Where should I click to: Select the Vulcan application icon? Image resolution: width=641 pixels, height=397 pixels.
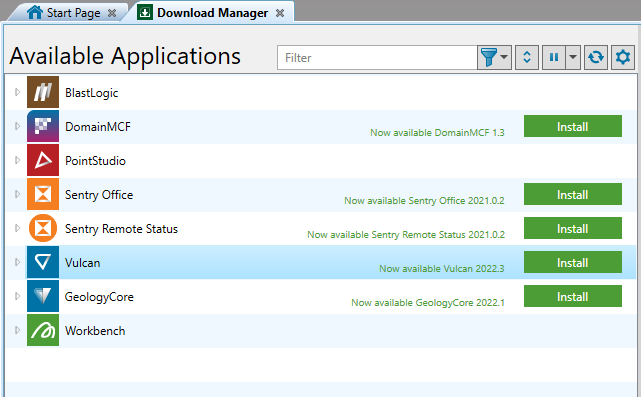43,262
